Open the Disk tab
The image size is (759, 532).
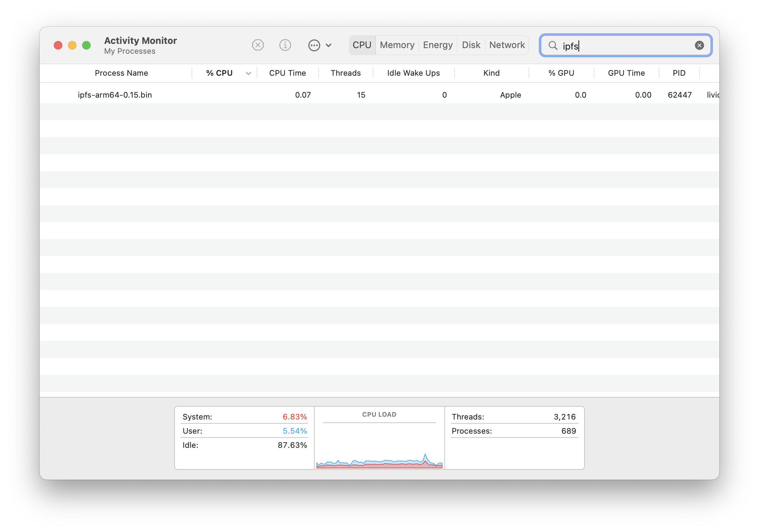[471, 45]
